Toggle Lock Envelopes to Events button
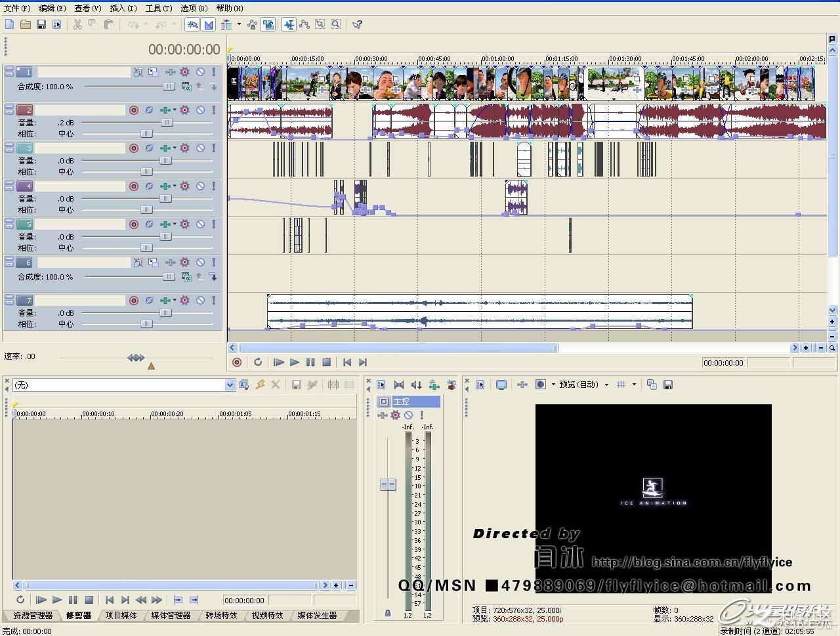 pos(253,24)
